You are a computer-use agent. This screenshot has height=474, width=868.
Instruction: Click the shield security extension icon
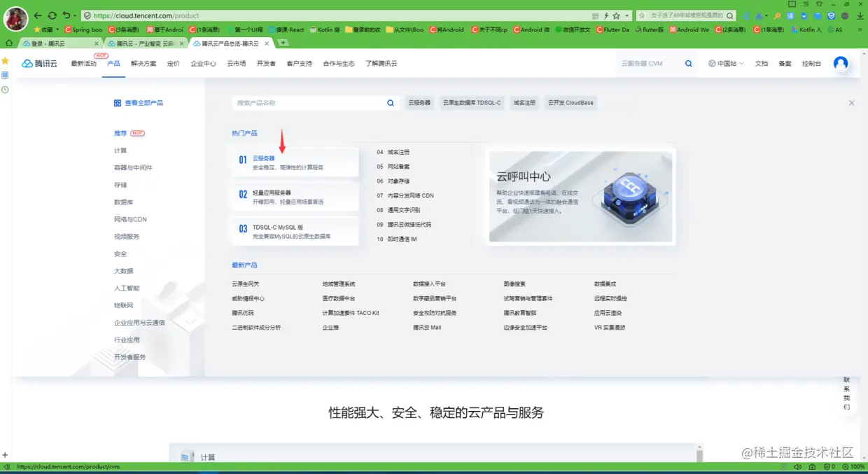pyautogui.click(x=832, y=15)
